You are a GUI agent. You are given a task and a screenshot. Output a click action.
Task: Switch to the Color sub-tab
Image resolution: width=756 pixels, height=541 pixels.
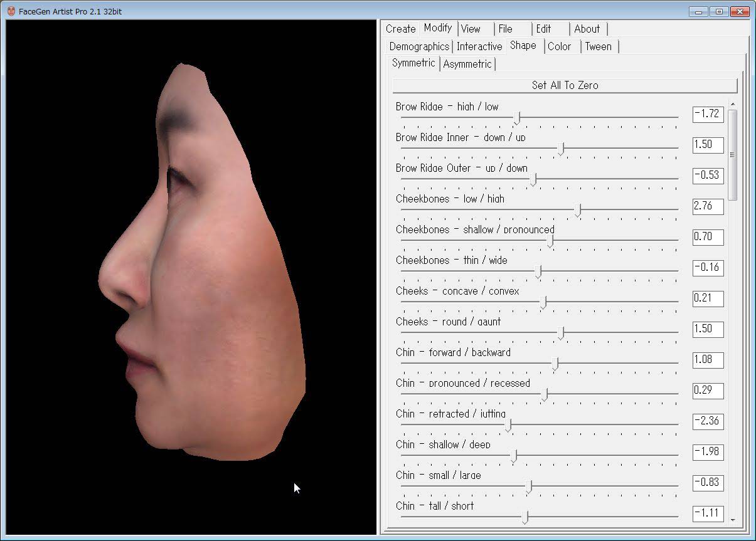(559, 46)
